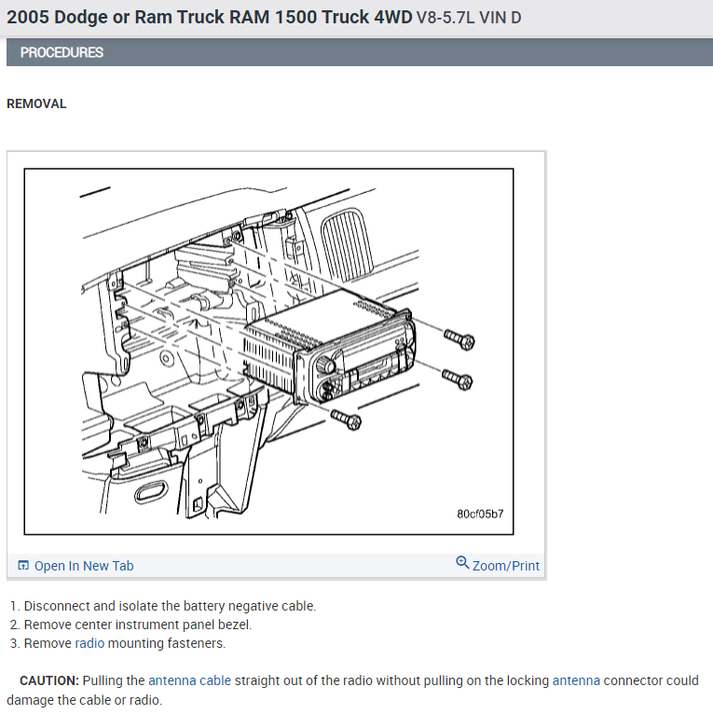Click the middle mounting bolt in the diagram

click(458, 379)
